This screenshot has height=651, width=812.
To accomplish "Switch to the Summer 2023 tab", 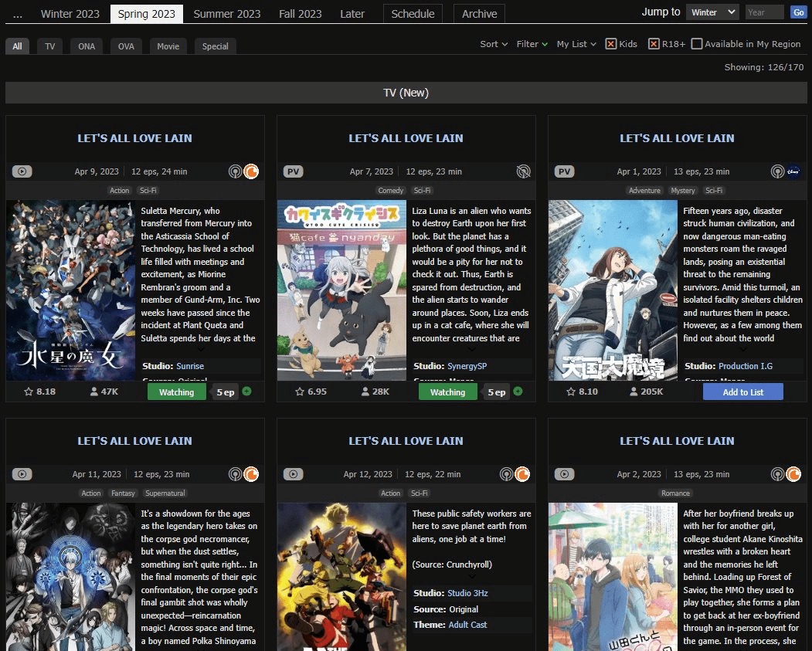I will [227, 14].
